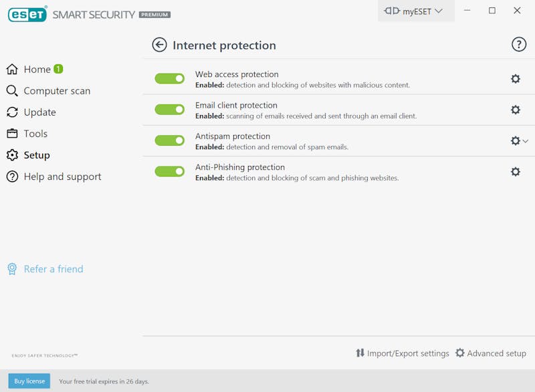The width and height of the screenshot is (535, 392).
Task: Click the Help and support question icon
Action: (12, 177)
